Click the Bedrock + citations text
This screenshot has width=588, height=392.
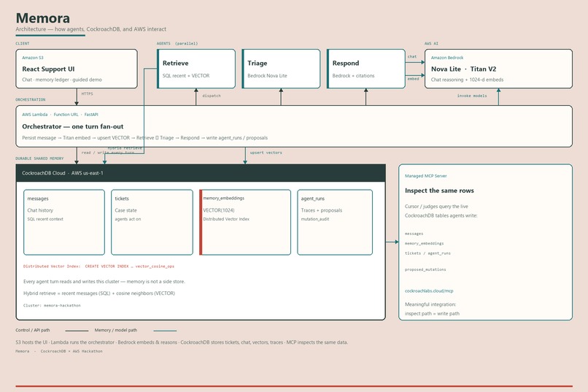pos(353,75)
